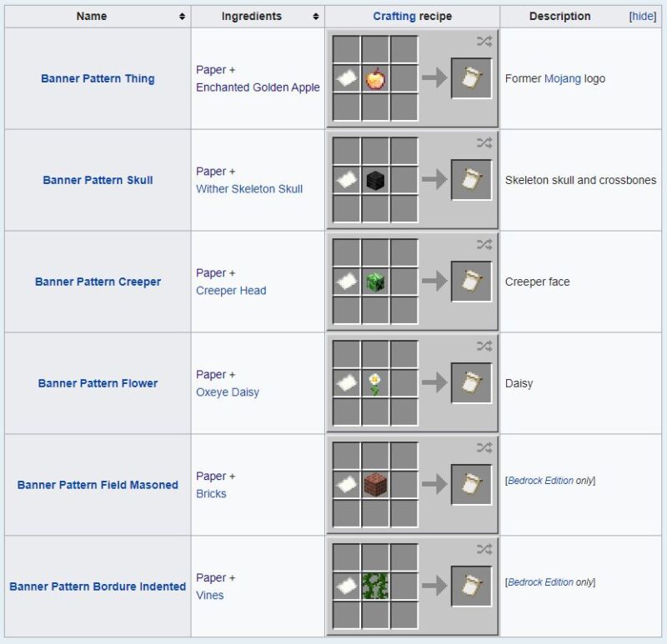The width and height of the screenshot is (667, 644).
Task: Open Banner Pattern Bordure Indented page
Action: pyautogui.click(x=98, y=587)
